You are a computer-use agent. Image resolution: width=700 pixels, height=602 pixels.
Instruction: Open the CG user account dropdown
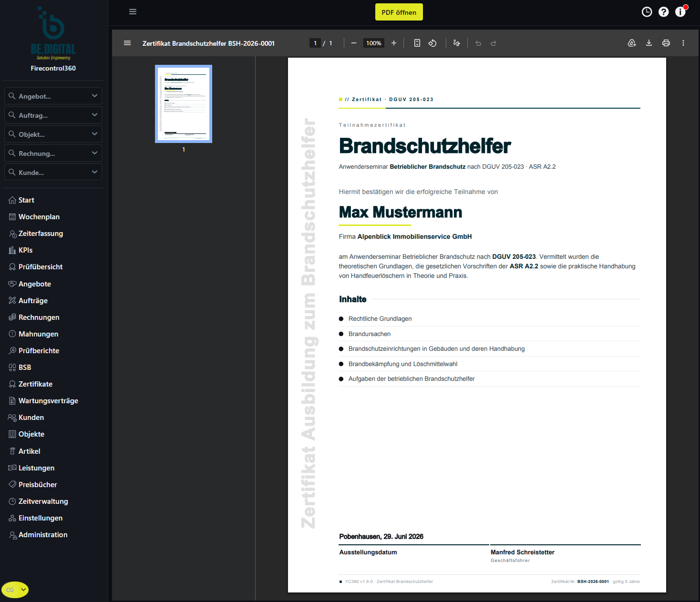tap(15, 590)
